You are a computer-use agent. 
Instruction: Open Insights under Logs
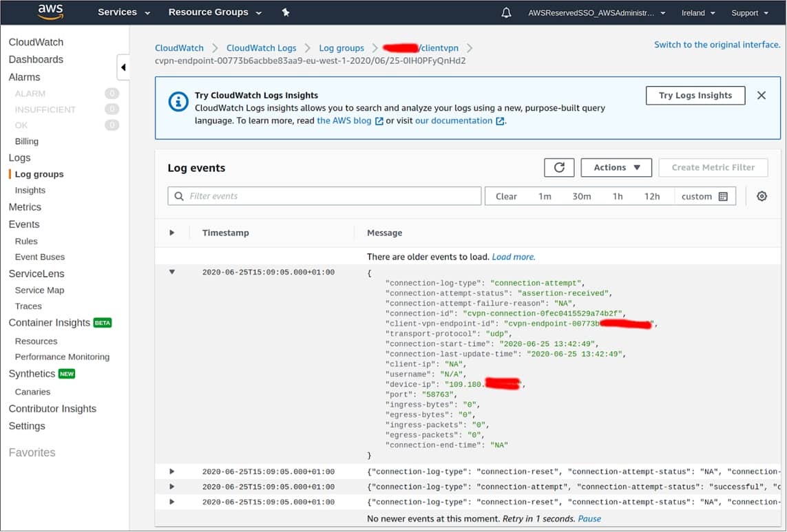[30, 190]
